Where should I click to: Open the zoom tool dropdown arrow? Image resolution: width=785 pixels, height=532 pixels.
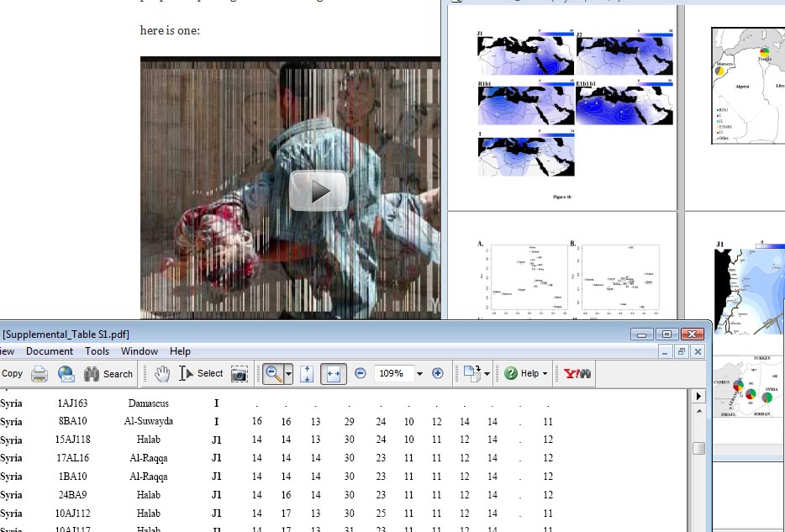click(x=288, y=374)
